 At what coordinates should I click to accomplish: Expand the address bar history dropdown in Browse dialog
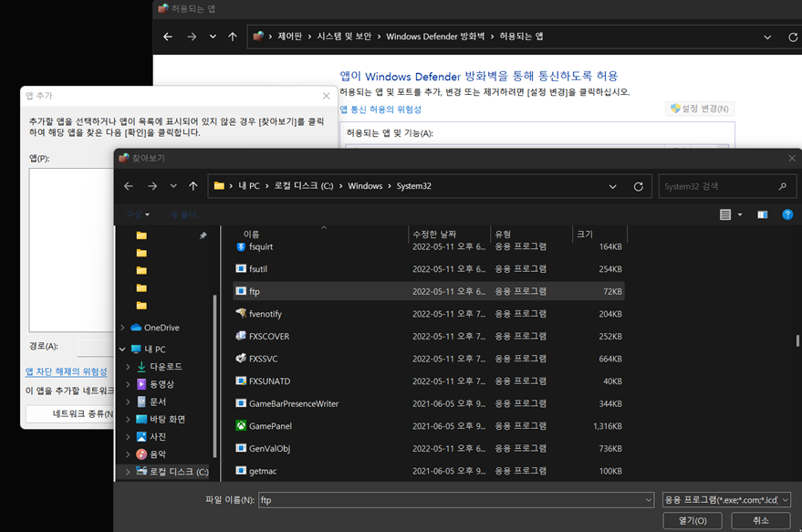click(613, 187)
